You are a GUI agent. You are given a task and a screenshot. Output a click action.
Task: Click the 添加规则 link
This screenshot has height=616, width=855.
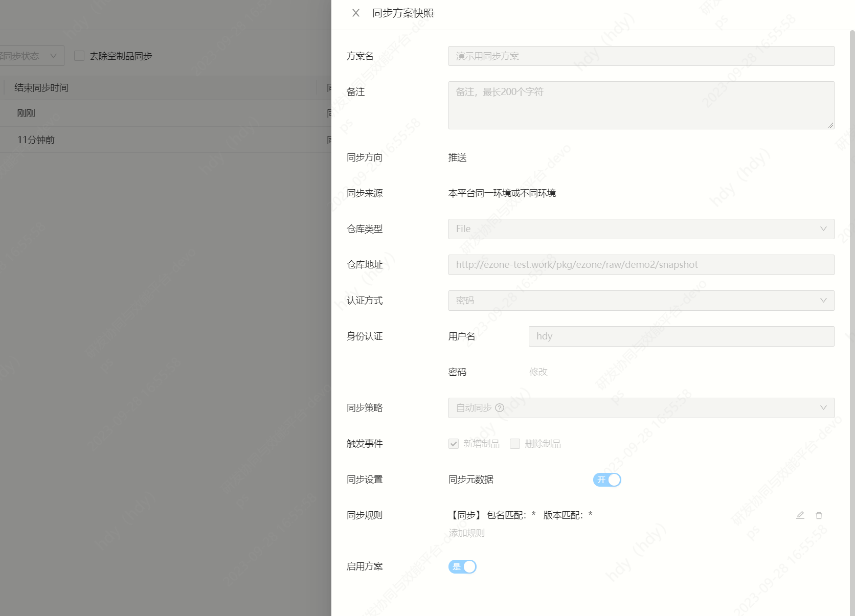click(x=466, y=533)
